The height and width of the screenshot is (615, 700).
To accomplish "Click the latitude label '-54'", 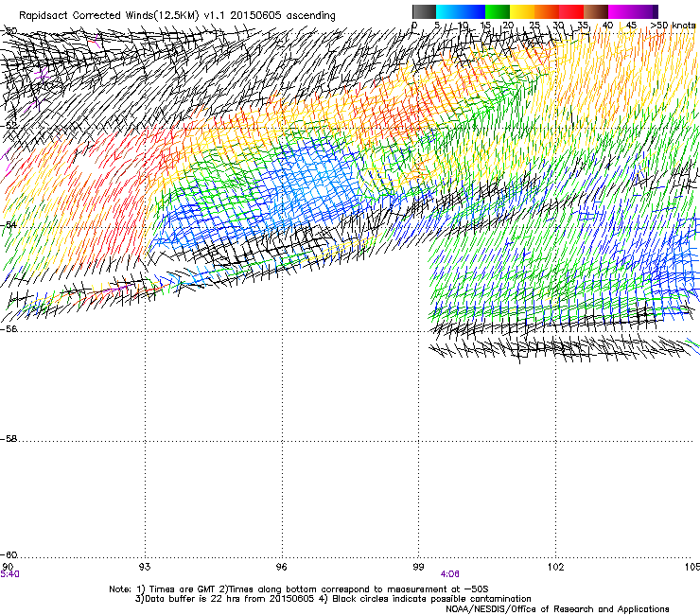I will click(x=9, y=225).
